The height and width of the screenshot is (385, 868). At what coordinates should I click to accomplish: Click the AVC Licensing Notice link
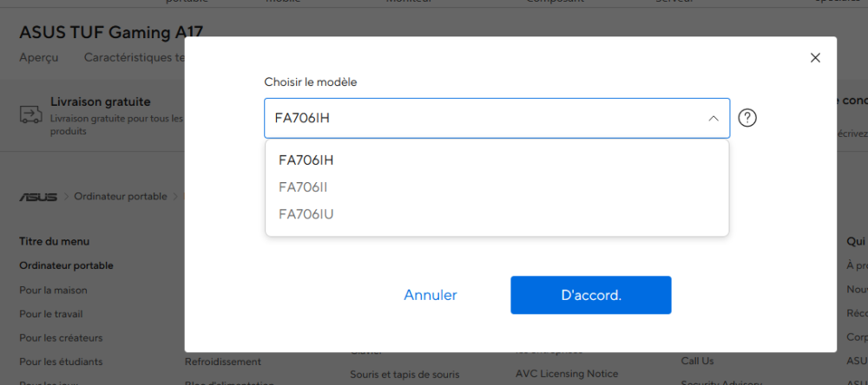click(x=567, y=374)
